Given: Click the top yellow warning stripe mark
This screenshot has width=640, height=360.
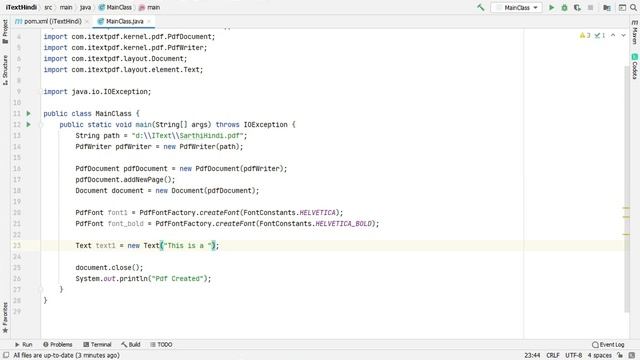Looking at the screenshot, I should (626, 208).
